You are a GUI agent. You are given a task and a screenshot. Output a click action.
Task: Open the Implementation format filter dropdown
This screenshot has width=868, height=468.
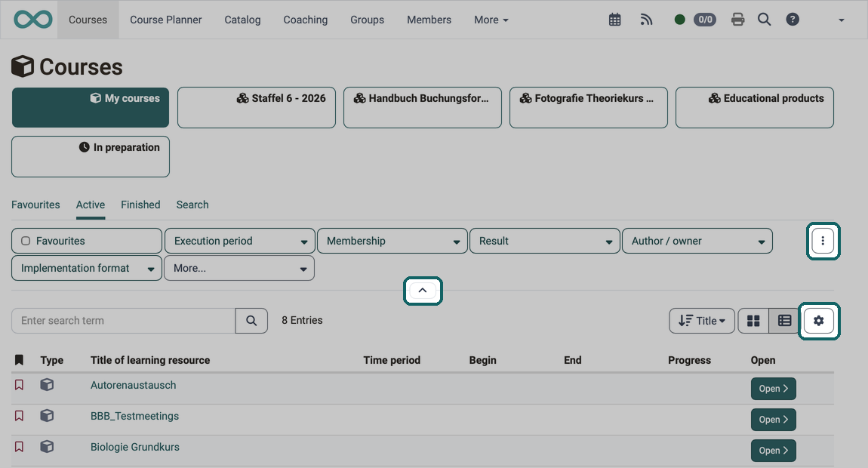click(x=87, y=268)
